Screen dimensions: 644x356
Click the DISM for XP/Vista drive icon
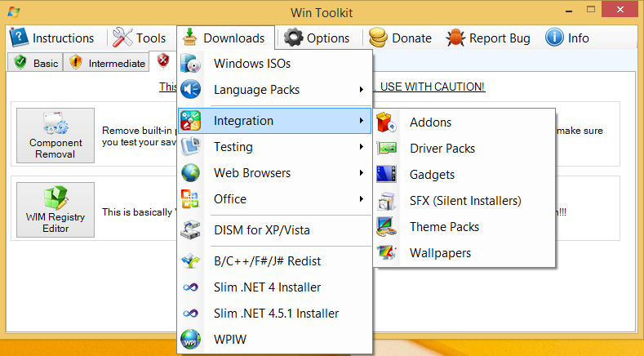(x=190, y=229)
